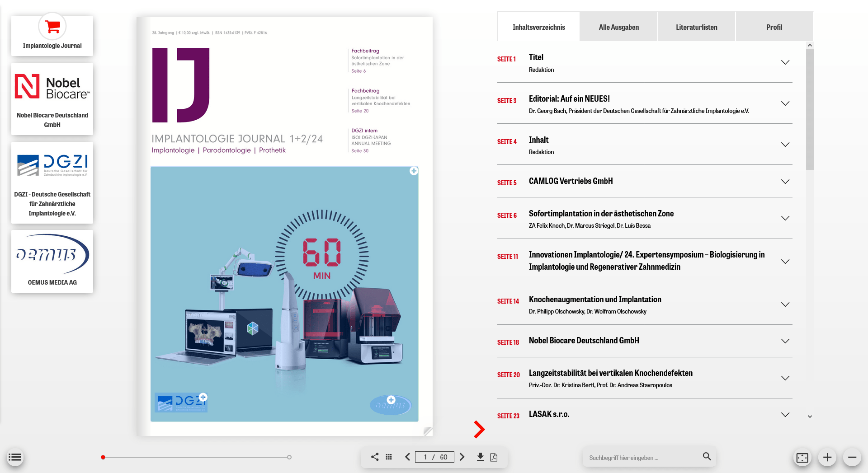Open Sofortimplantation in der ästhetischen Zone article
Viewport: 868px width, 473px height.
pyautogui.click(x=601, y=214)
